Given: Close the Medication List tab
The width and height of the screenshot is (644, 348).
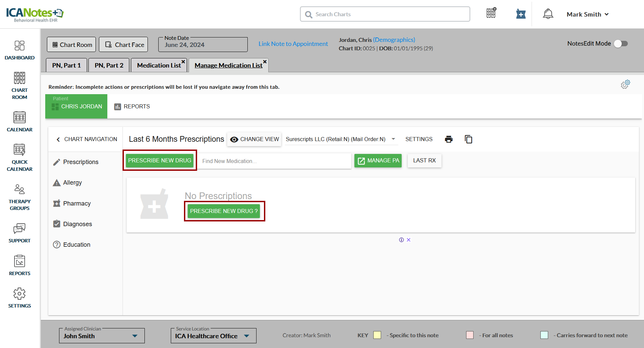Looking at the screenshot, I should pos(183,61).
